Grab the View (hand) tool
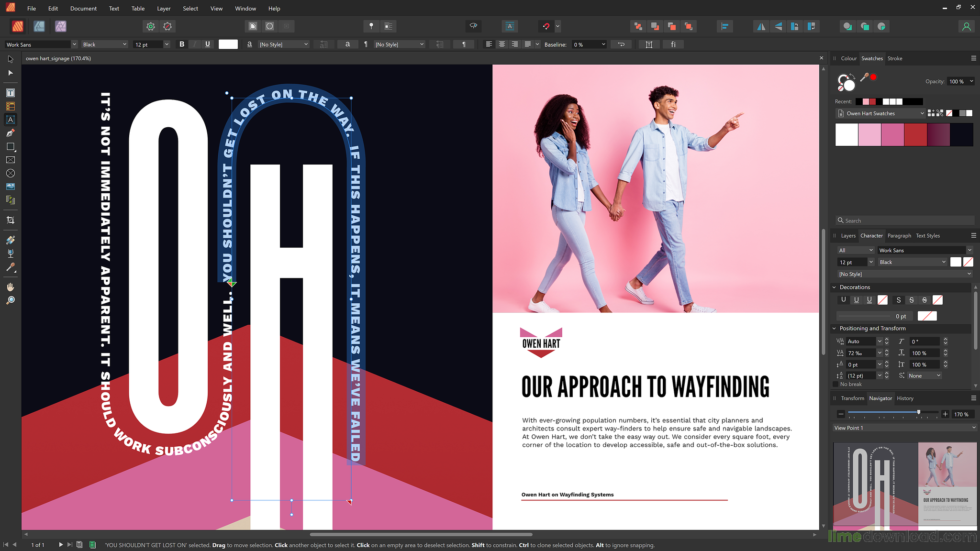This screenshot has height=551, width=980. pos(11,287)
